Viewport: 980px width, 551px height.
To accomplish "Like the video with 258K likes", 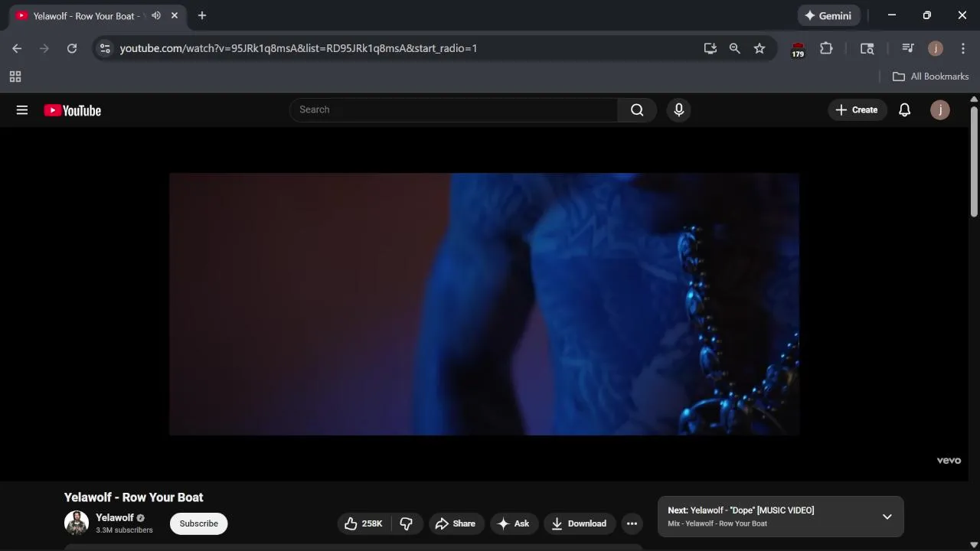I will tap(364, 523).
